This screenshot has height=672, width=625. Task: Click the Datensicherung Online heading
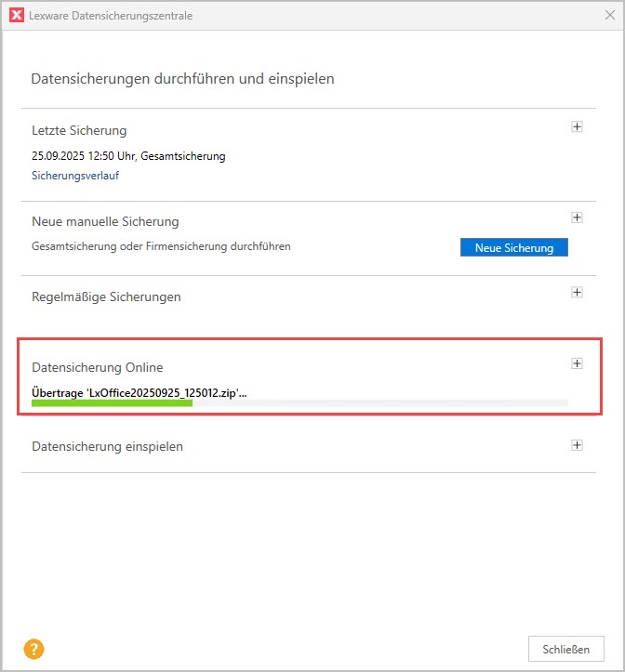tap(97, 367)
